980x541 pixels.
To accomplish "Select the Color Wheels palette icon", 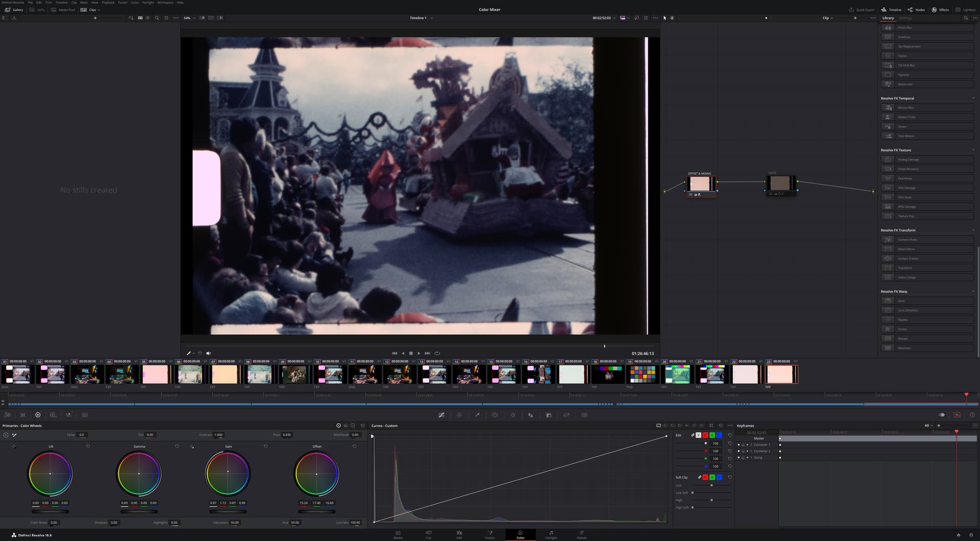I will click(x=38, y=415).
